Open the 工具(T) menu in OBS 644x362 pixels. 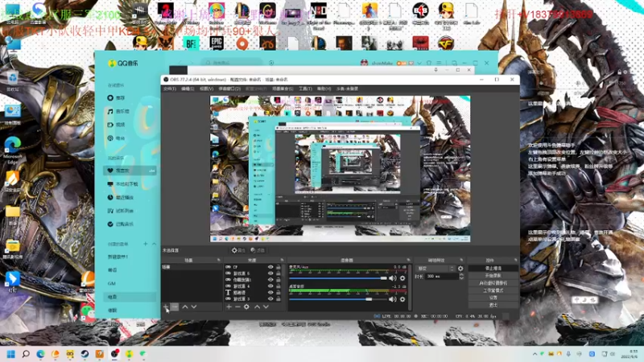pyautogui.click(x=305, y=88)
